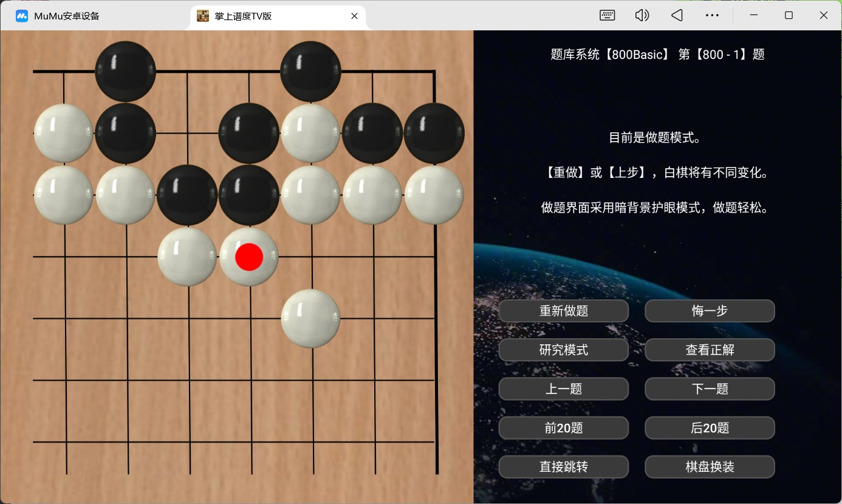
Task: Enter 研究模式 research mode
Action: [x=563, y=350]
